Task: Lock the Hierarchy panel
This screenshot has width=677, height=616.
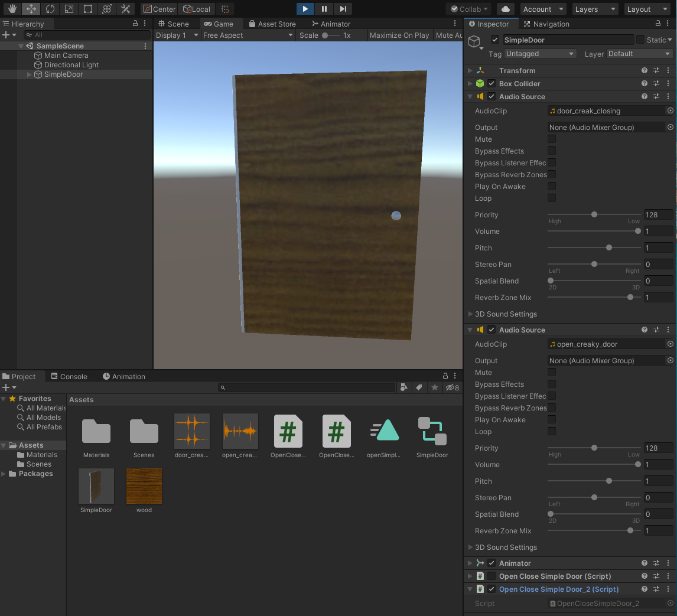Action: (135, 23)
